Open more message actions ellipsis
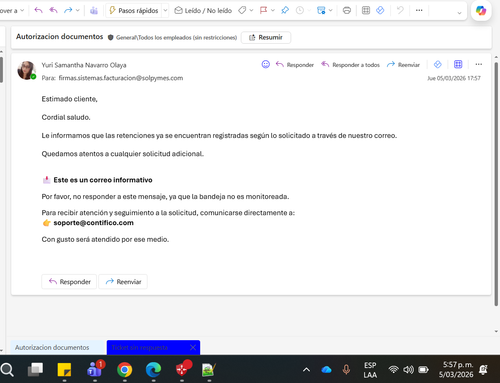This screenshot has width=500, height=383. (479, 64)
